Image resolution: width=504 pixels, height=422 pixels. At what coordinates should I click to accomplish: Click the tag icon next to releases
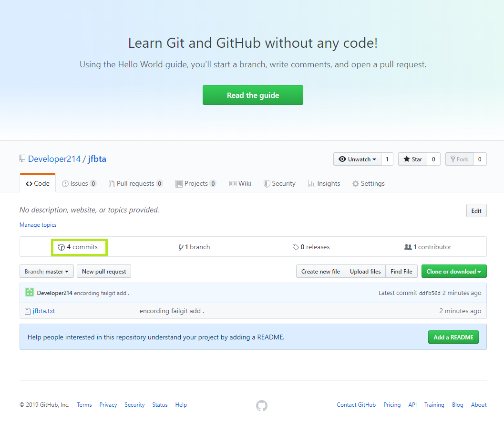296,247
